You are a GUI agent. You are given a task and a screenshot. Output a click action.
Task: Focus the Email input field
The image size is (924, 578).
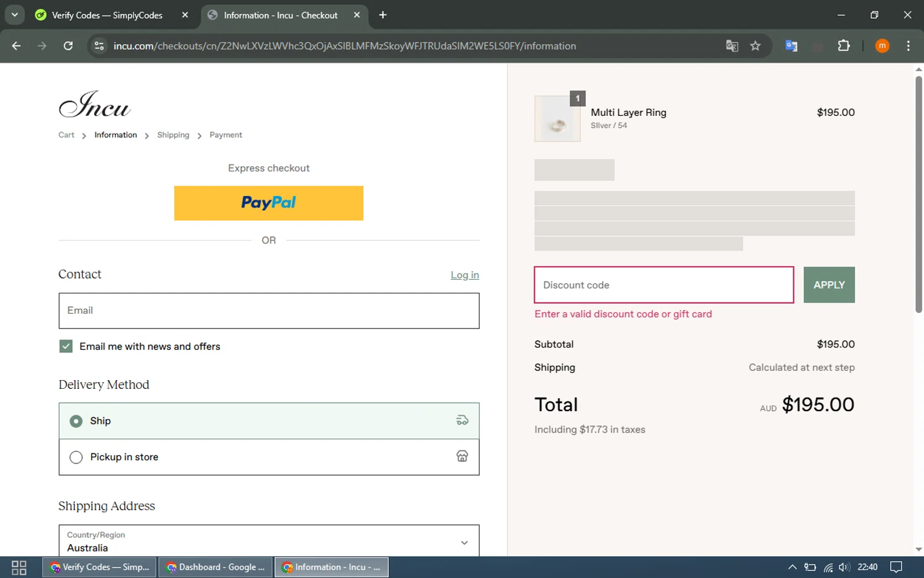pyautogui.click(x=269, y=311)
